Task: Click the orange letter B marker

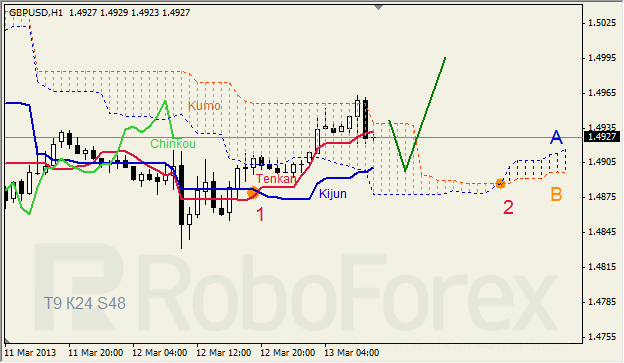Action: tap(556, 195)
